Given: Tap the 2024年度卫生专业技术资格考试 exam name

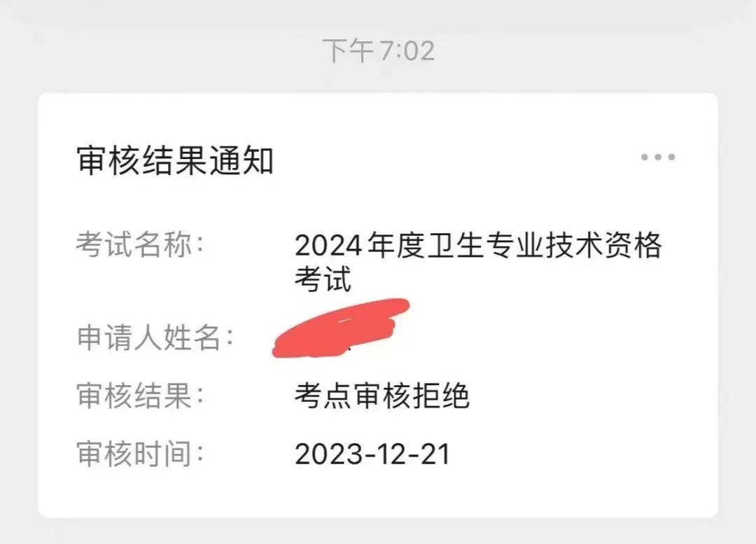Looking at the screenshot, I should tap(478, 261).
